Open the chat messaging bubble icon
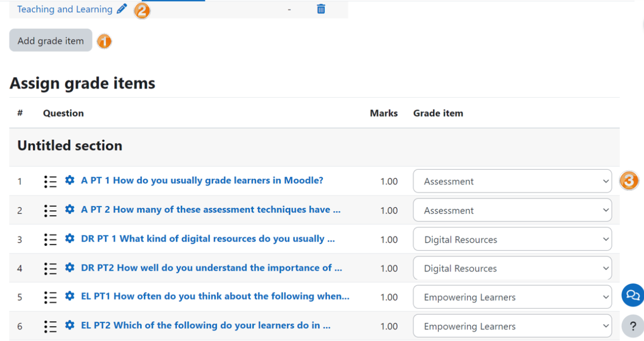 [x=632, y=296]
